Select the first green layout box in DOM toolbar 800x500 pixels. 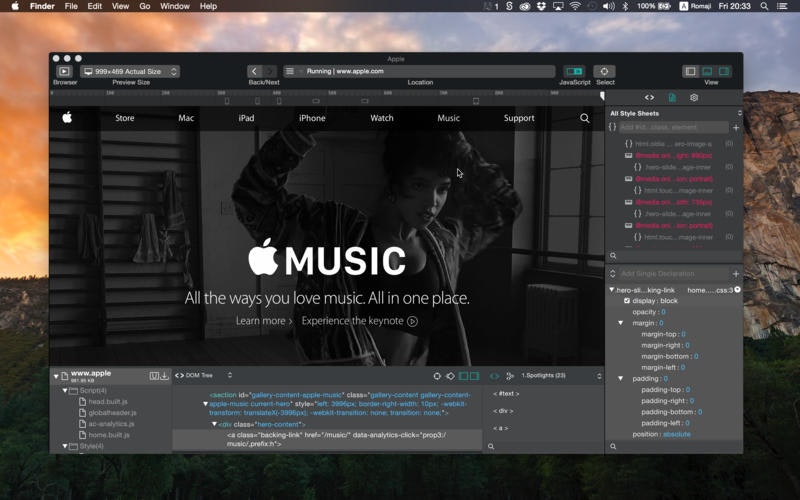463,376
